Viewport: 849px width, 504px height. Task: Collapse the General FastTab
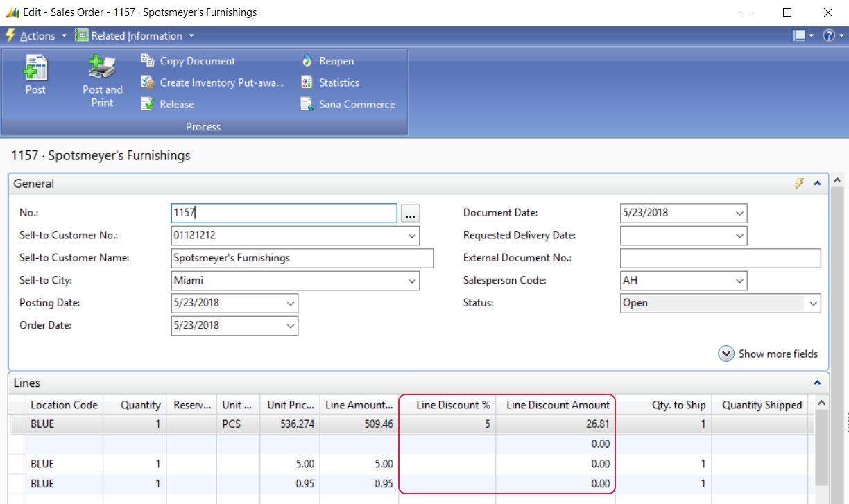817,183
